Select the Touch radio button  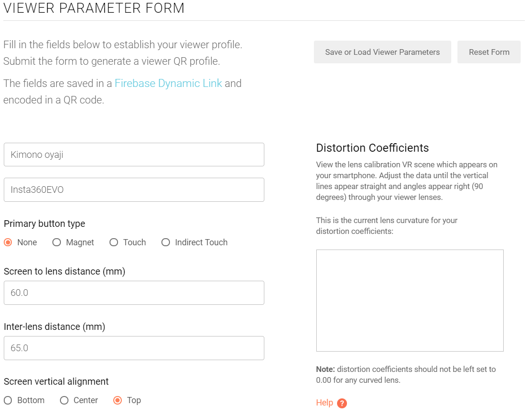(x=114, y=242)
